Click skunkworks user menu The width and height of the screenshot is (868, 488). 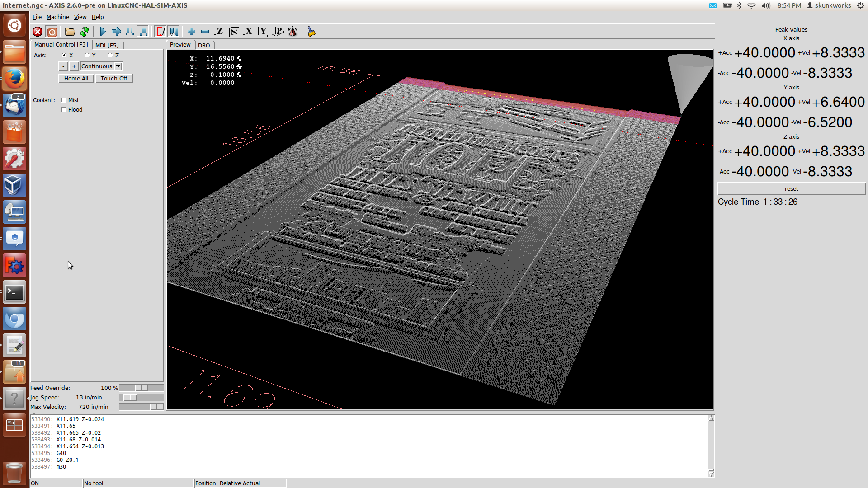[x=829, y=5]
